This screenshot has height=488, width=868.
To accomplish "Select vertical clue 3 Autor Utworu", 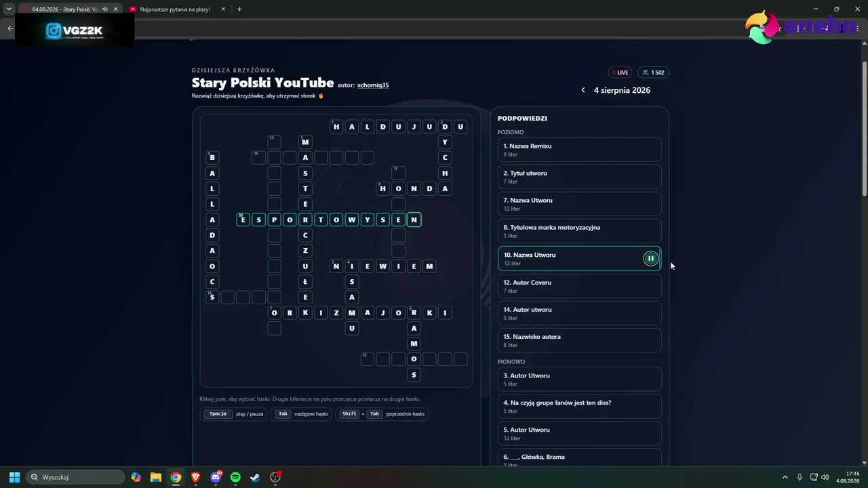I will coord(579,379).
